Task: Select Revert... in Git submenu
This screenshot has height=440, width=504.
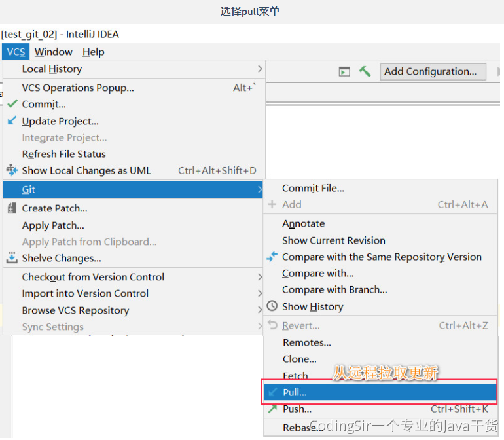Action: (380, 325)
